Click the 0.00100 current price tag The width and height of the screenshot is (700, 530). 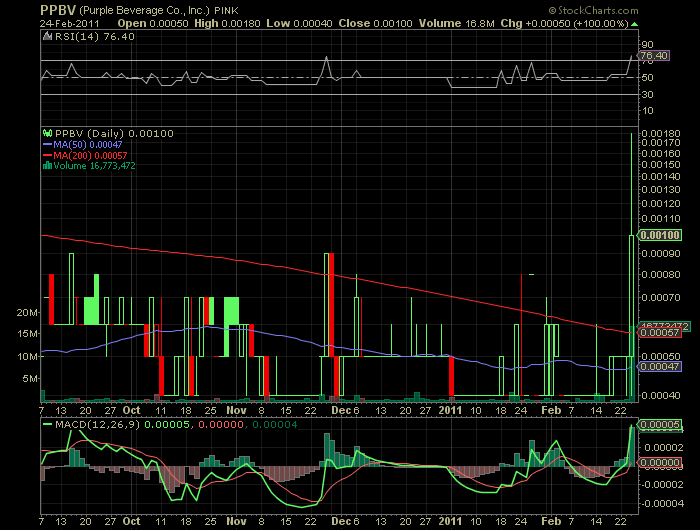(659, 235)
